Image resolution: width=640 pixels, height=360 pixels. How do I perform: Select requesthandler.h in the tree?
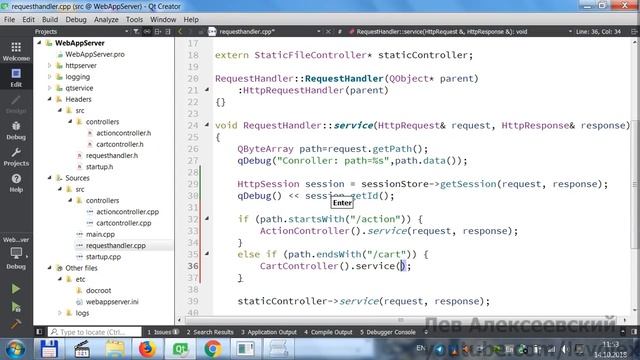111,156
